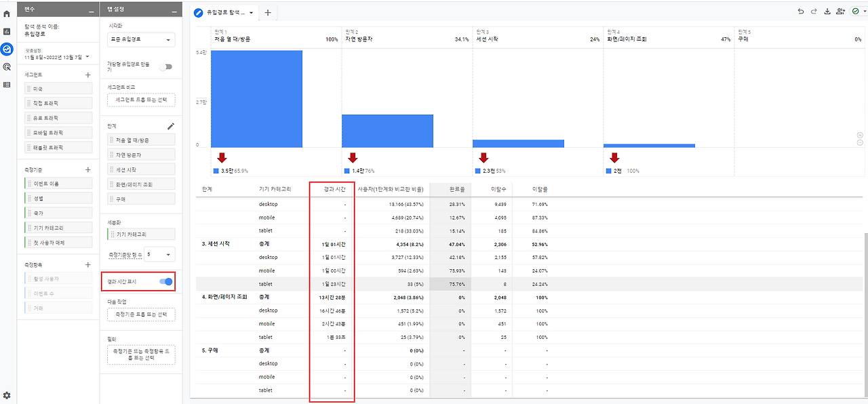Minimize the 탭 설정 panel
This screenshot has height=404, width=868.
click(x=174, y=10)
